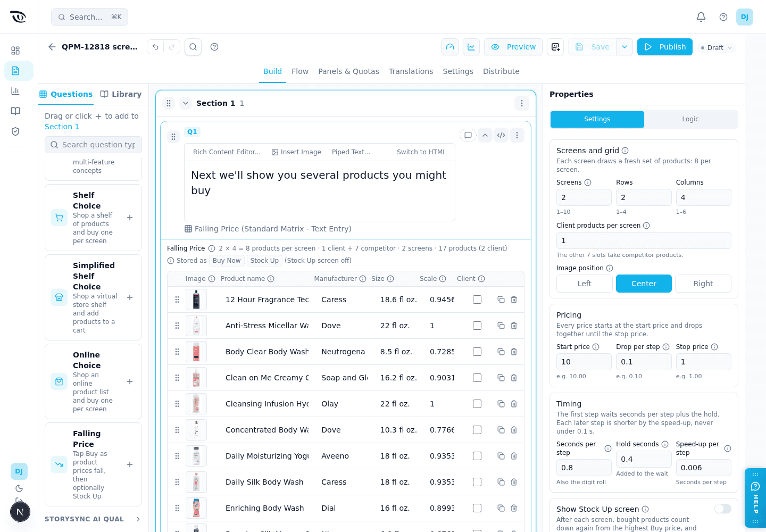Screen dimensions: 766x532
Task: Click the Publish button
Action: point(665,47)
